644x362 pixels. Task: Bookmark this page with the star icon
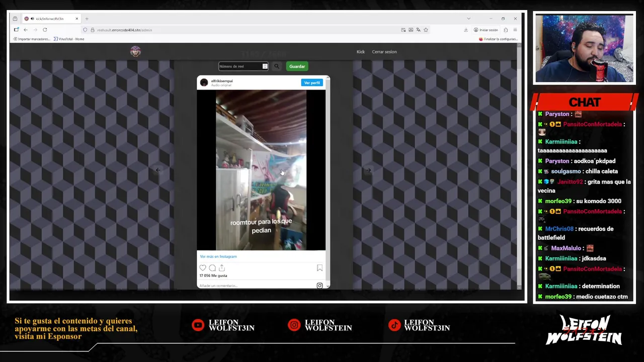(x=426, y=30)
